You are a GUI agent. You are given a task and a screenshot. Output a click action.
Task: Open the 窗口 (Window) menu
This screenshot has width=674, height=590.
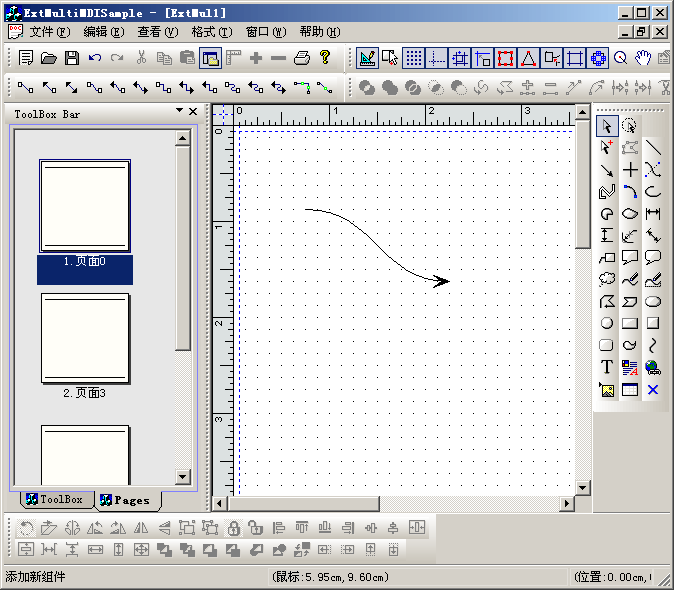(264, 32)
